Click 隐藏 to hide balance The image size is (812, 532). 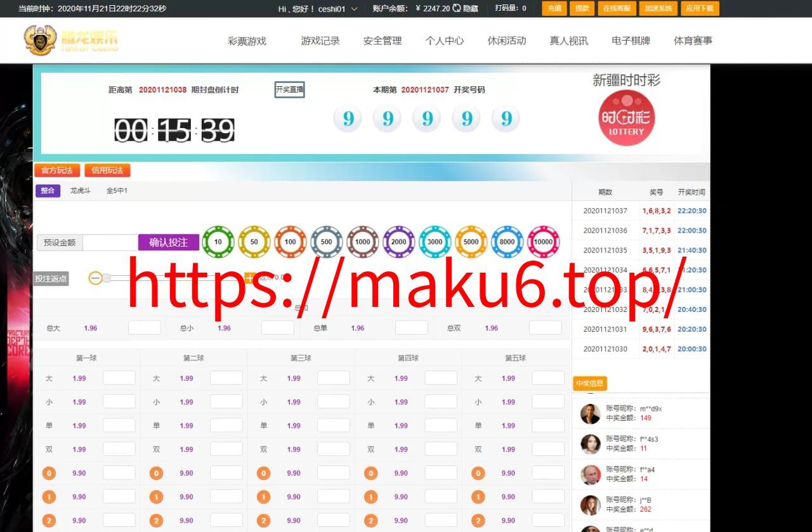pos(471,9)
